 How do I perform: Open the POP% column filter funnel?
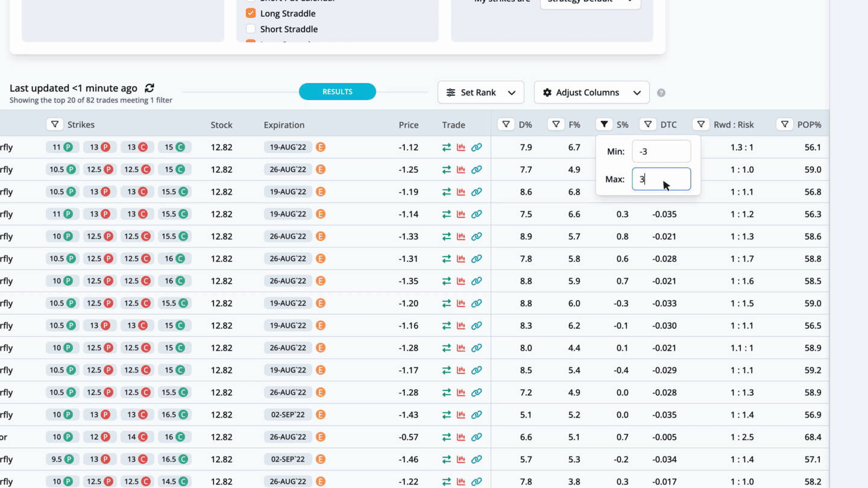[785, 125]
